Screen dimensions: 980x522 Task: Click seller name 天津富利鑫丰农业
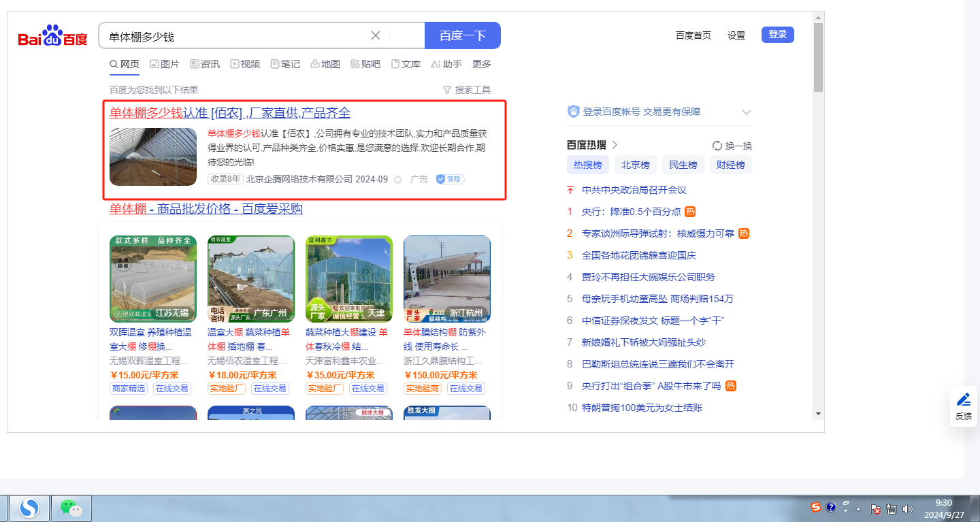coord(345,361)
